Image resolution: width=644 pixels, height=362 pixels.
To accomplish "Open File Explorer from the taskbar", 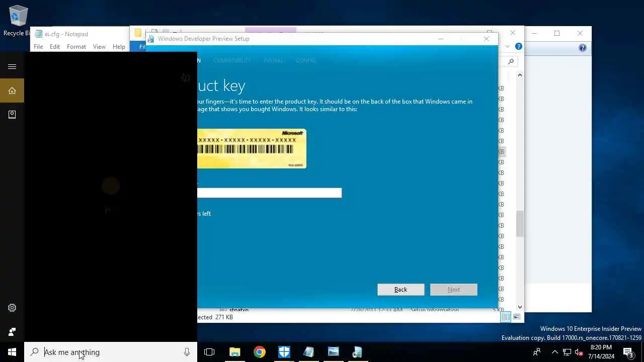I will click(234, 352).
